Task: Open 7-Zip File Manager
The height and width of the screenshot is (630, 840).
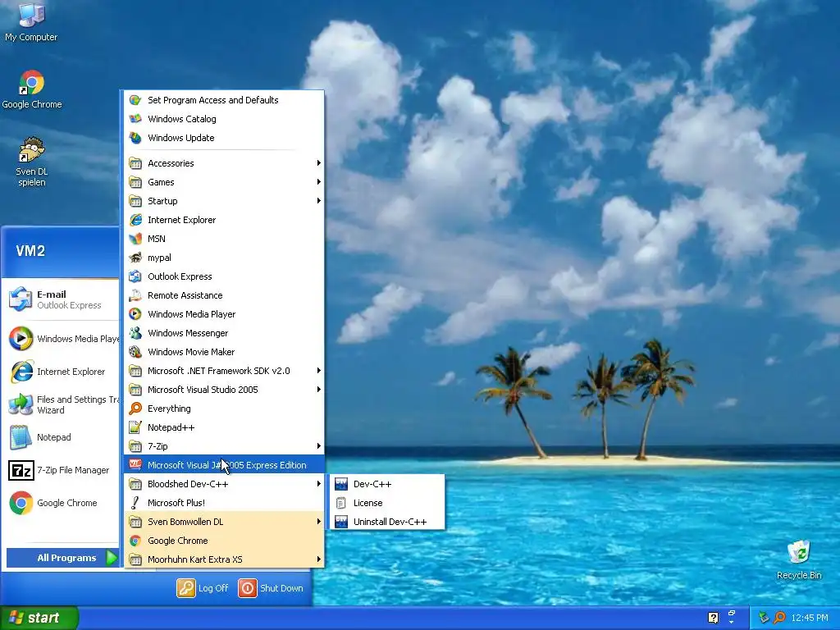Action: point(61,470)
